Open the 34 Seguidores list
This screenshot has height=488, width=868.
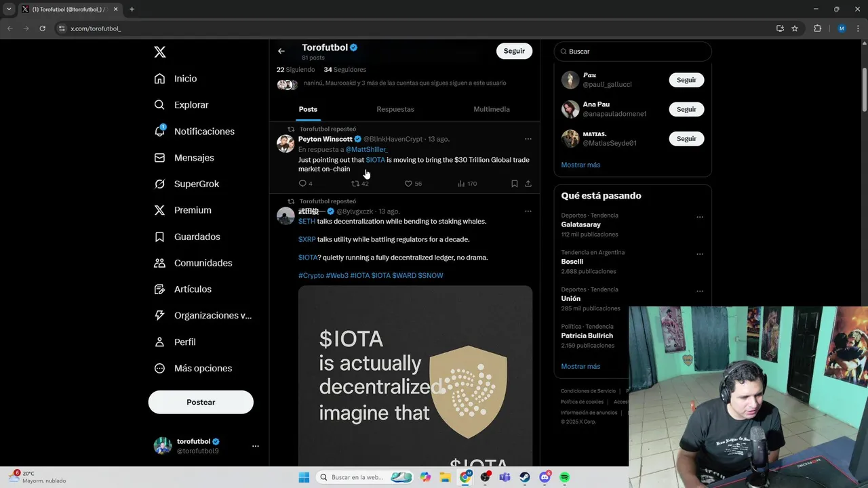pos(345,70)
